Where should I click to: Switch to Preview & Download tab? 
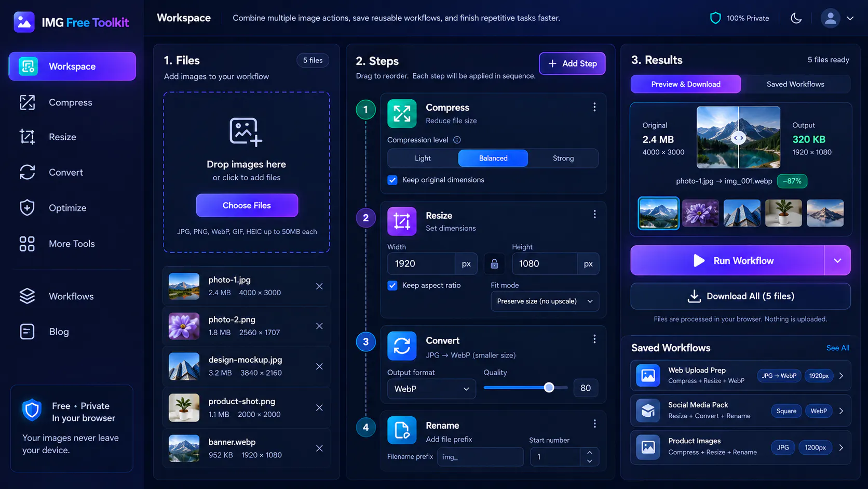pyautogui.click(x=686, y=84)
